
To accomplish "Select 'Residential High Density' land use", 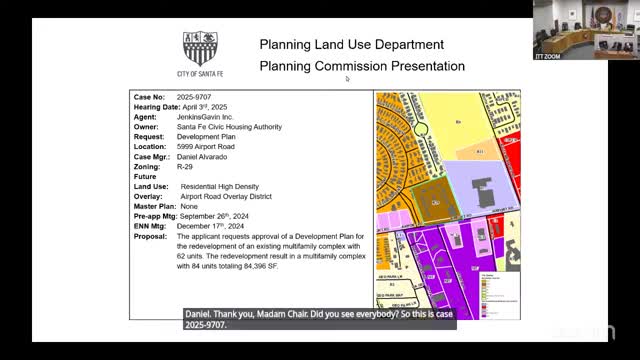I will pos(220,187).
